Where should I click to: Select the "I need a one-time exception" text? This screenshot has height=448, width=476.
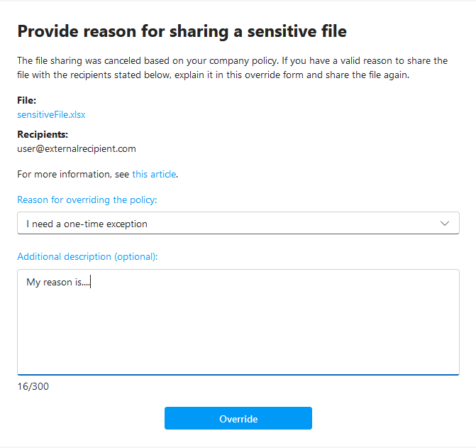[x=87, y=224]
